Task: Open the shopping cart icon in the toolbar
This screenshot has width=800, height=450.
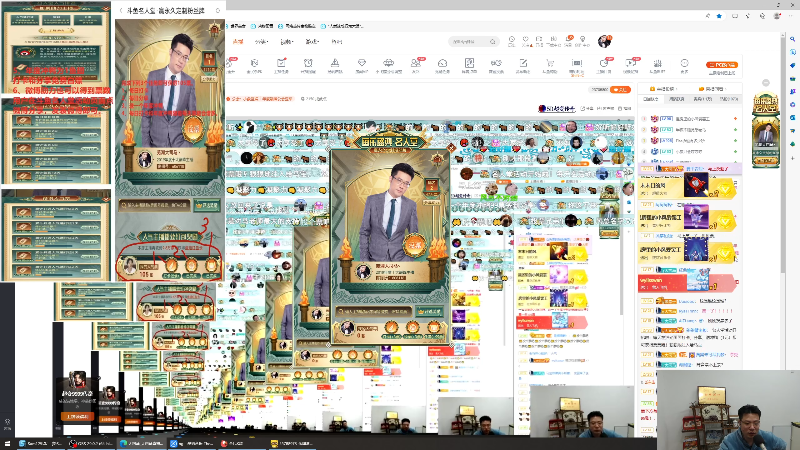Action: pos(549,63)
